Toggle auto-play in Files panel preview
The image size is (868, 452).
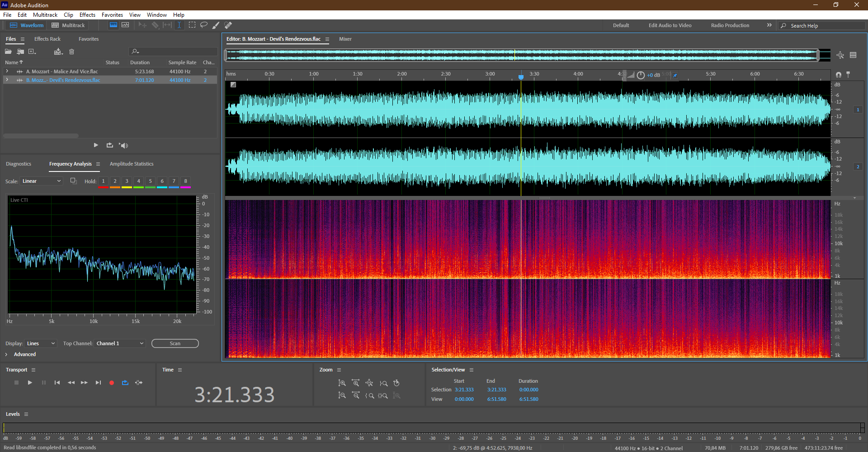click(123, 145)
